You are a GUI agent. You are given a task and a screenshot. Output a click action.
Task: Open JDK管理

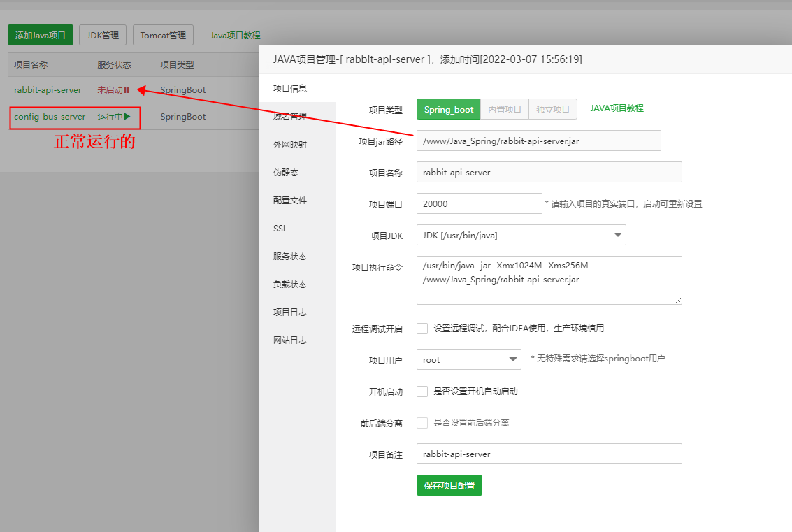point(102,34)
